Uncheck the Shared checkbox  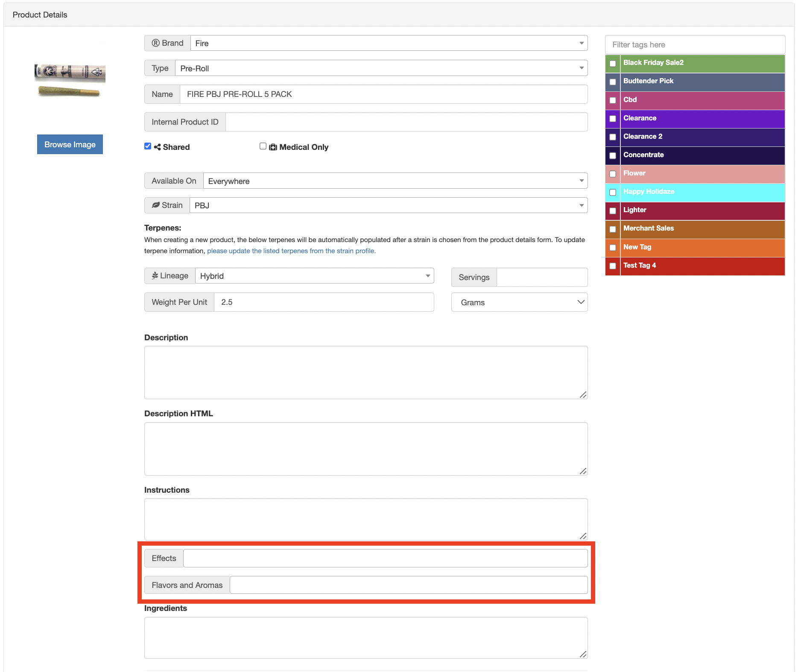pyautogui.click(x=148, y=146)
